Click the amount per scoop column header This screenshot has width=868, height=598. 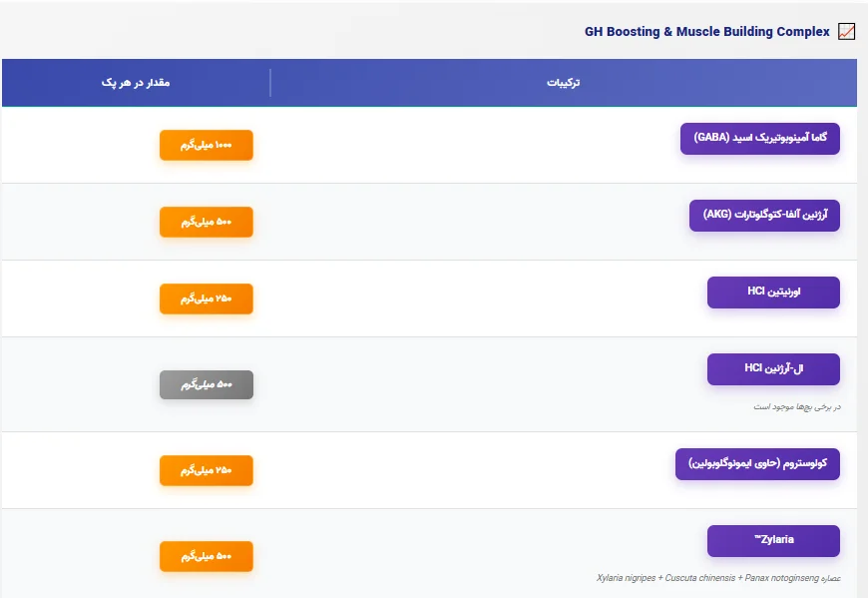pyautogui.click(x=136, y=83)
